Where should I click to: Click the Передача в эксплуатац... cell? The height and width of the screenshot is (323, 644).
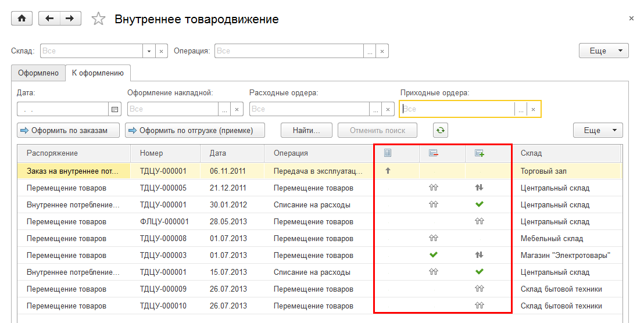coord(319,171)
